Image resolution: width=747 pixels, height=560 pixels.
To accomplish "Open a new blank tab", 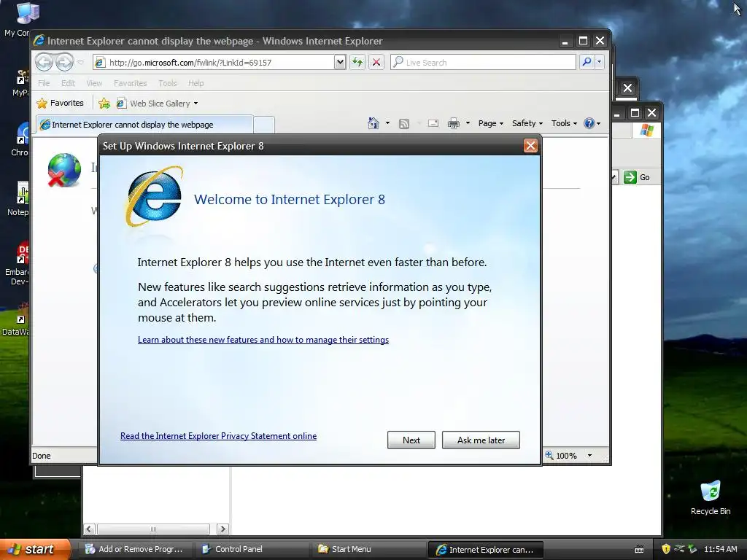I will 264,125.
